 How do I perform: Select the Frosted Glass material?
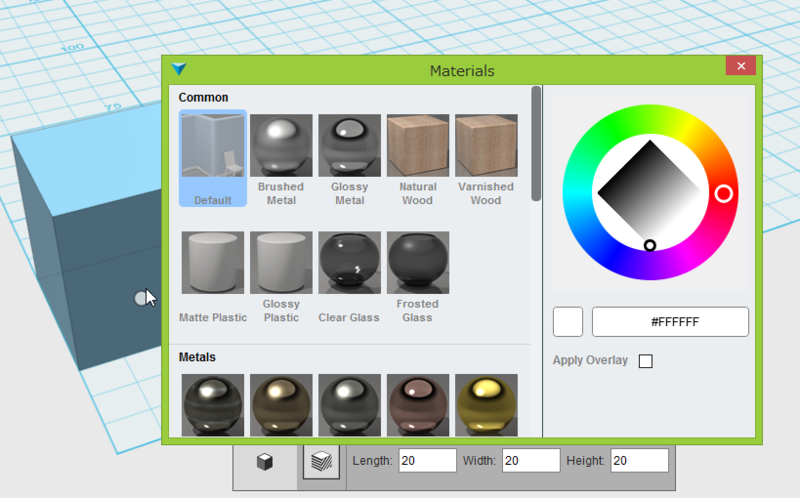418,277
